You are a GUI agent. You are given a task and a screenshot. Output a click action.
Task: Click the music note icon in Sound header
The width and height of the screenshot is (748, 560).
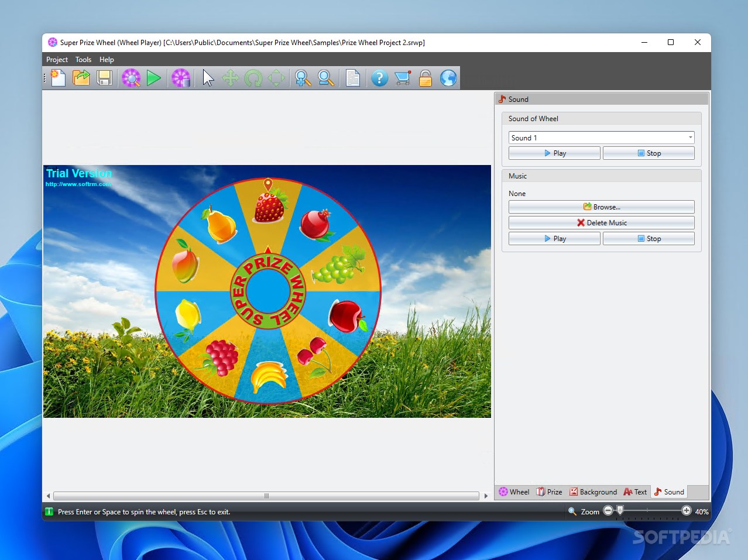point(502,99)
